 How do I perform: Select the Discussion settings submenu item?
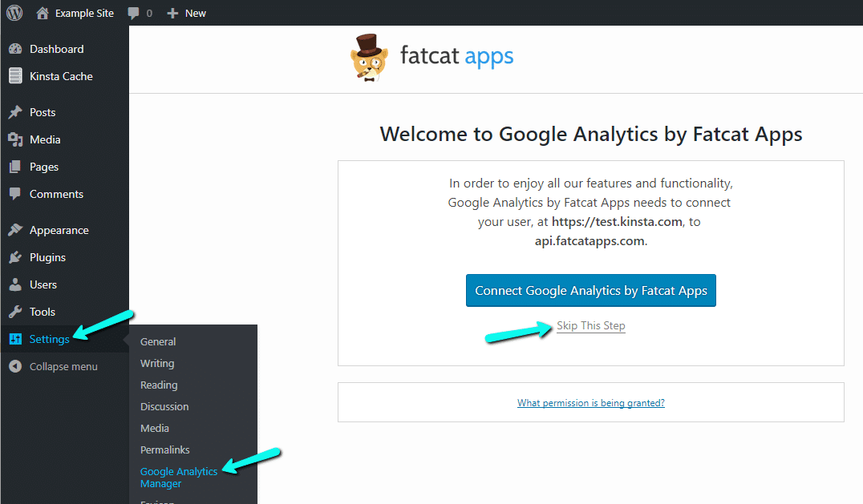point(164,406)
